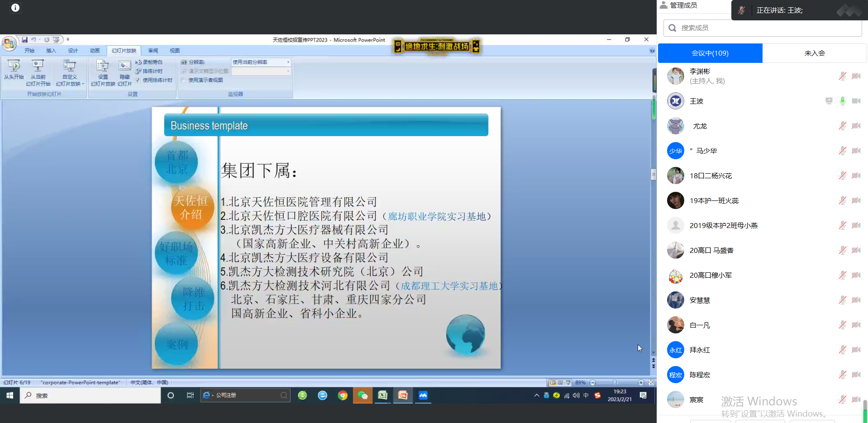Open the quick access toolbar customize arrow
Image resolution: width=868 pixels, height=423 pixels.
coord(68,40)
